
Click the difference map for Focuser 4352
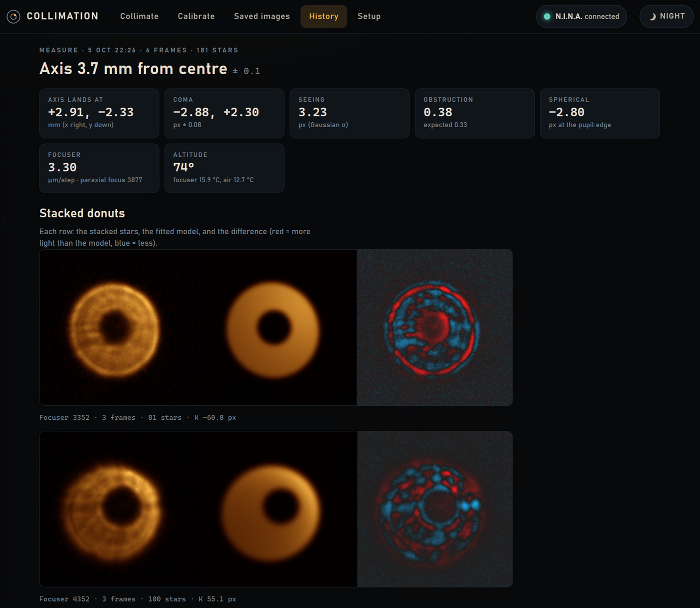coord(434,509)
